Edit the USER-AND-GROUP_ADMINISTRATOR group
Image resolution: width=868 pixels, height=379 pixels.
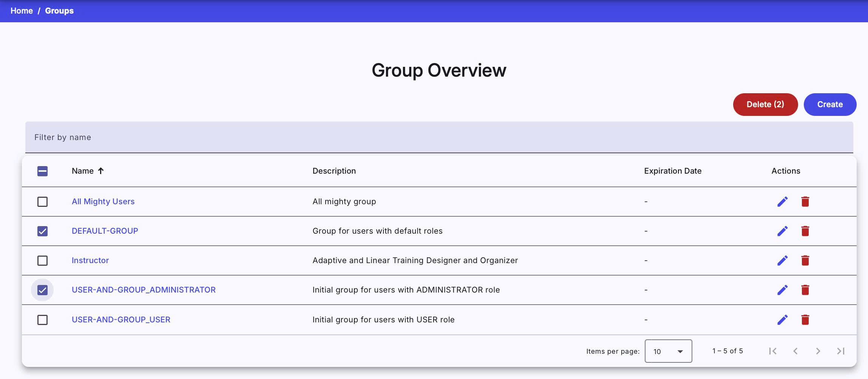click(782, 290)
